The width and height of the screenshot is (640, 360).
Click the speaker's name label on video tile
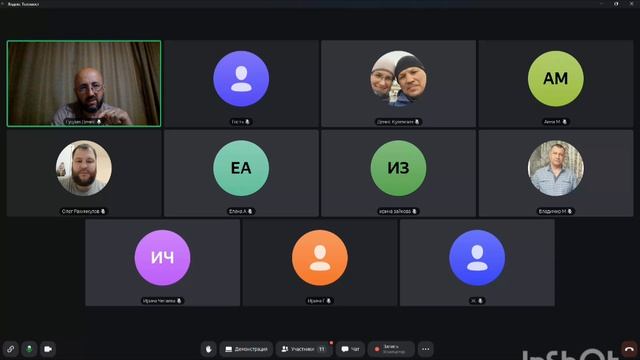83,122
